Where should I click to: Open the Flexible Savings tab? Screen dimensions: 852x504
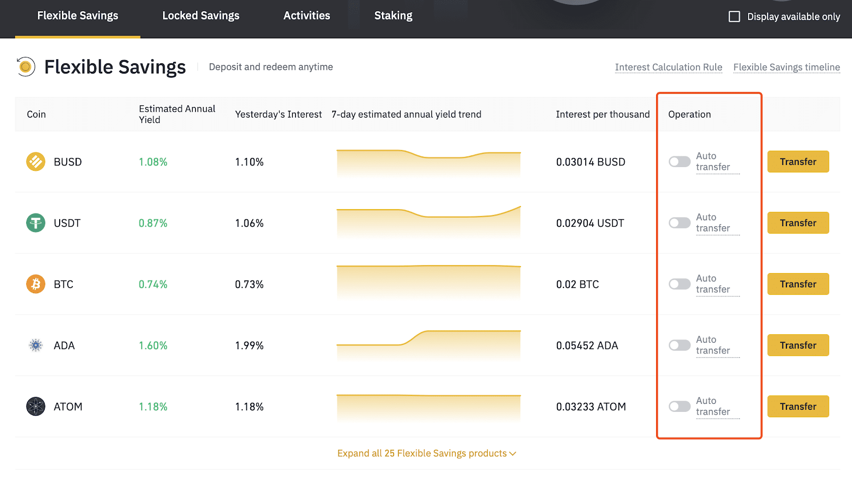click(x=78, y=16)
